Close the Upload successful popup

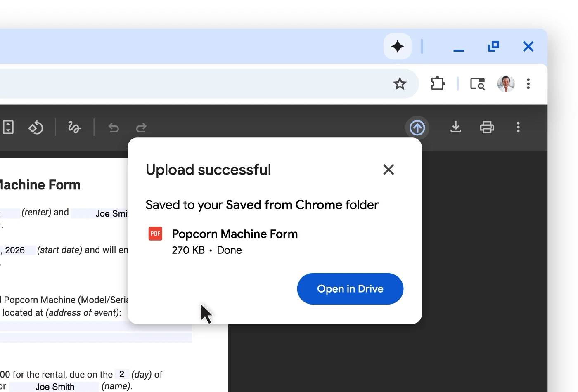388,170
